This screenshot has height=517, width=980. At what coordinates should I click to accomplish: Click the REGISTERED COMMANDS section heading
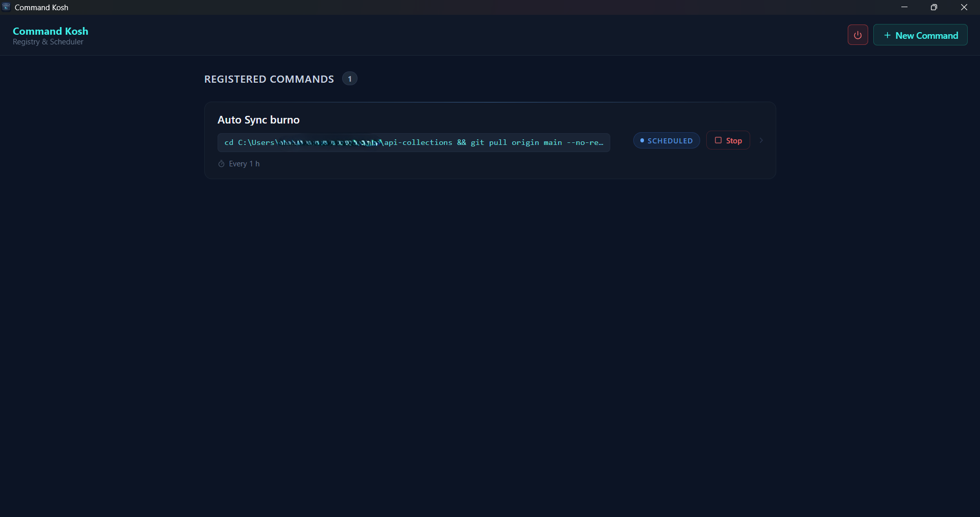[269, 79]
